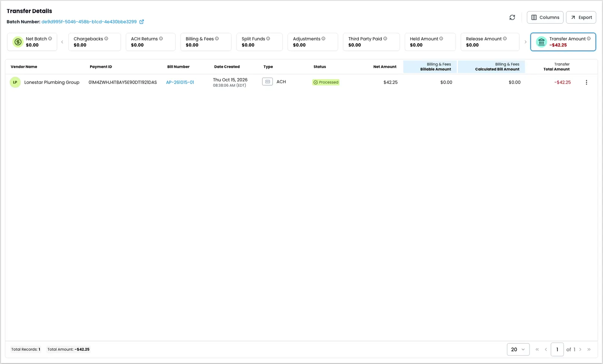Click the Net Amount $42.25 cell
This screenshot has width=603, height=364.
[390, 82]
